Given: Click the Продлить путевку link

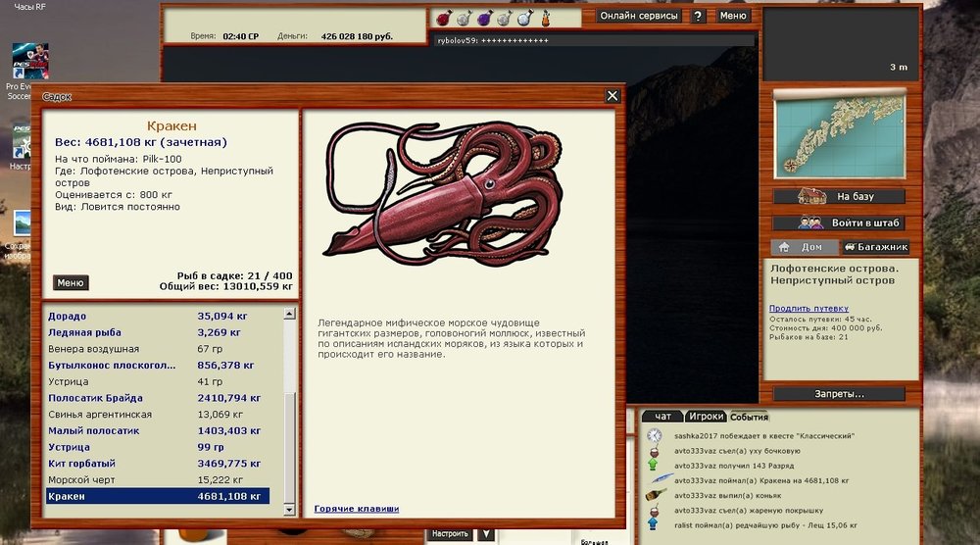Looking at the screenshot, I should pos(808,309).
